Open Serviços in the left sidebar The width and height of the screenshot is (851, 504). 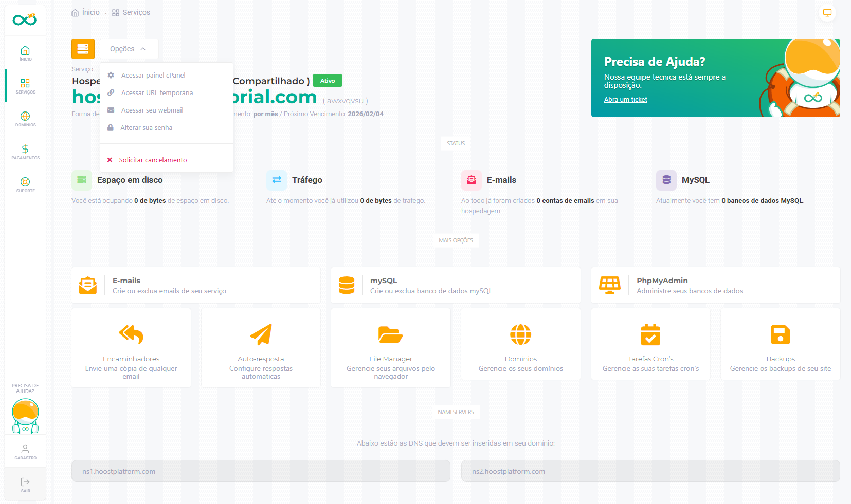tap(25, 86)
